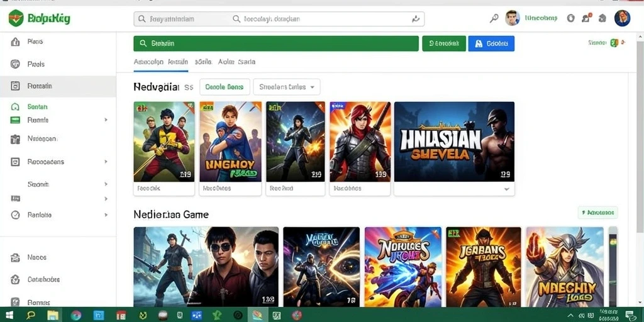Click the Genole Gens button
The height and width of the screenshot is (322, 644).
coord(225,87)
